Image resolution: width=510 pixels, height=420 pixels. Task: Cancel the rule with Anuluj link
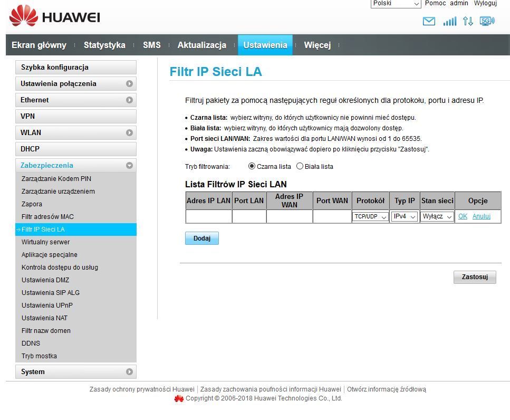point(482,216)
